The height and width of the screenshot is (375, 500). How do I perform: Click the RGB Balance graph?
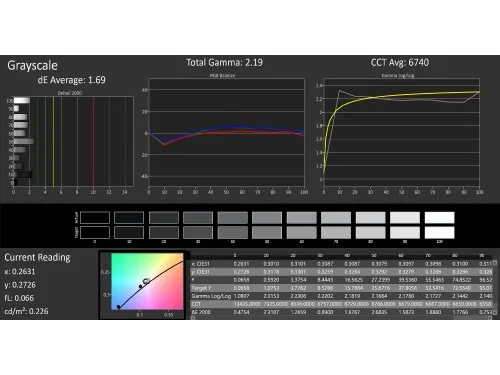(227, 132)
